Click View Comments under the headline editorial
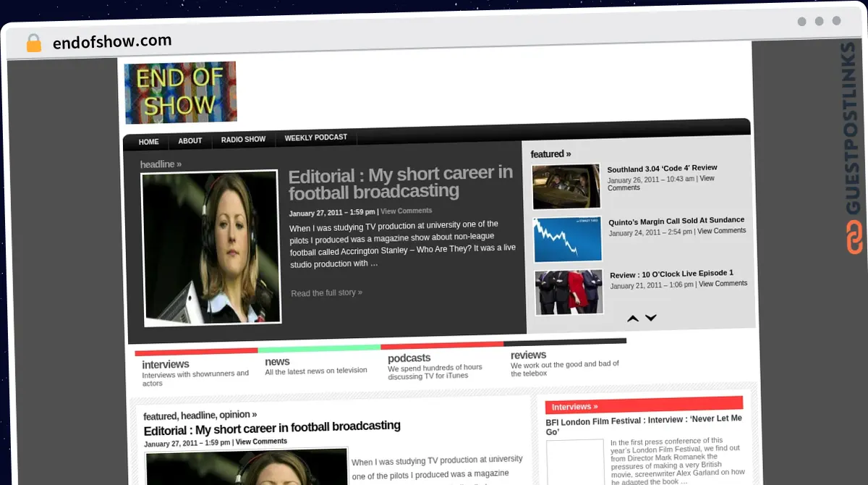This screenshot has width=868, height=485. click(x=407, y=211)
